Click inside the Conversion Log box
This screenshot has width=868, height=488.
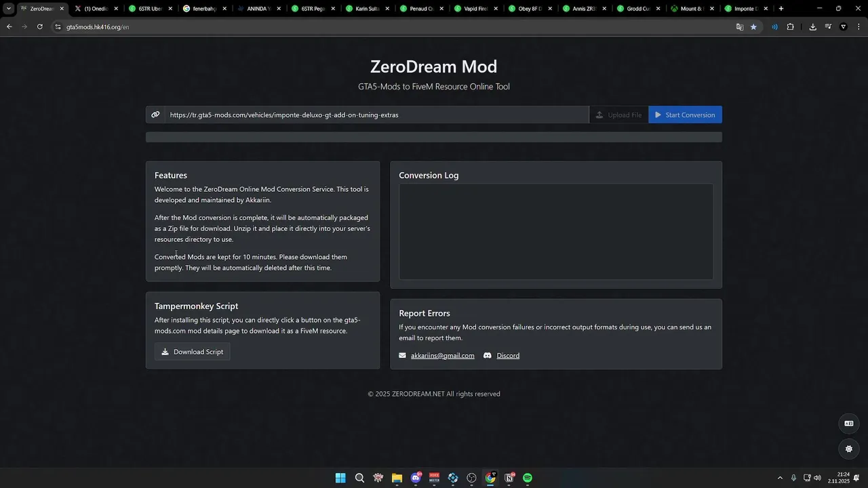point(555,231)
